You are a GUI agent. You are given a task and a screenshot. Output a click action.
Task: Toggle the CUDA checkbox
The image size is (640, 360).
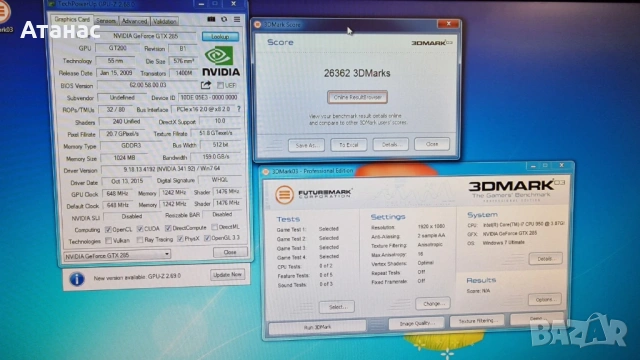click(140, 229)
